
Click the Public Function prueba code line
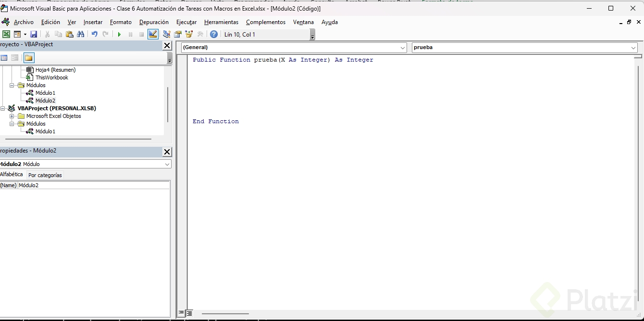pyautogui.click(x=283, y=60)
